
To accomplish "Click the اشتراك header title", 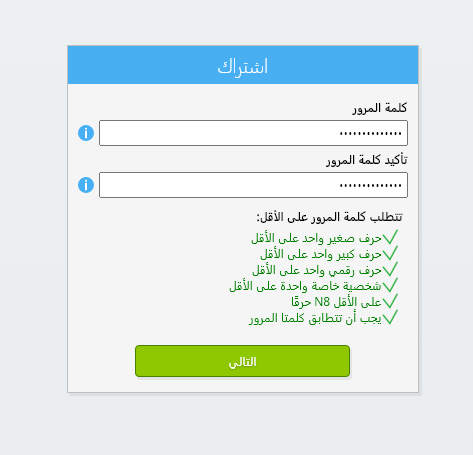I will (243, 67).
